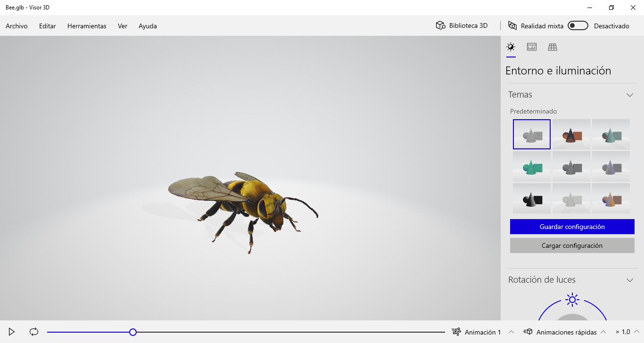Toggle animation loop
This screenshot has width=644, height=343.
tap(34, 332)
